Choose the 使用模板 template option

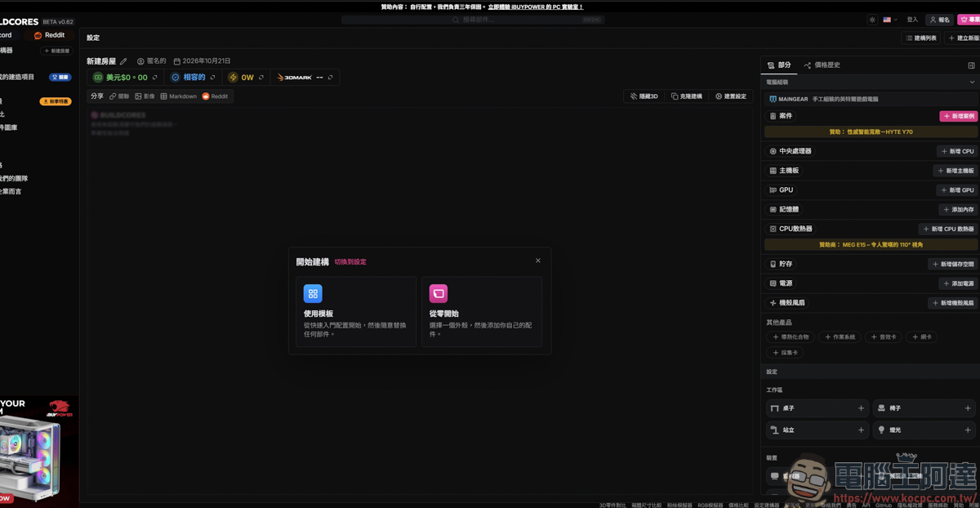(x=356, y=312)
